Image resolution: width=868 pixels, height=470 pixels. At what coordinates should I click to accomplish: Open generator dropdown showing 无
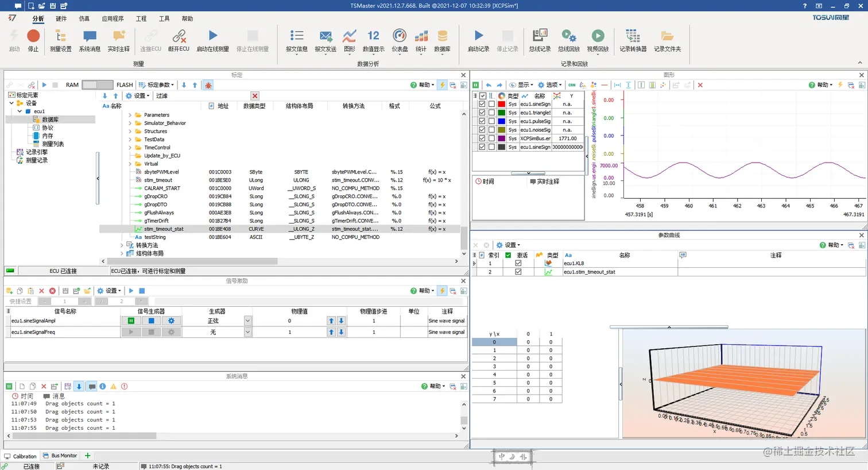click(248, 332)
